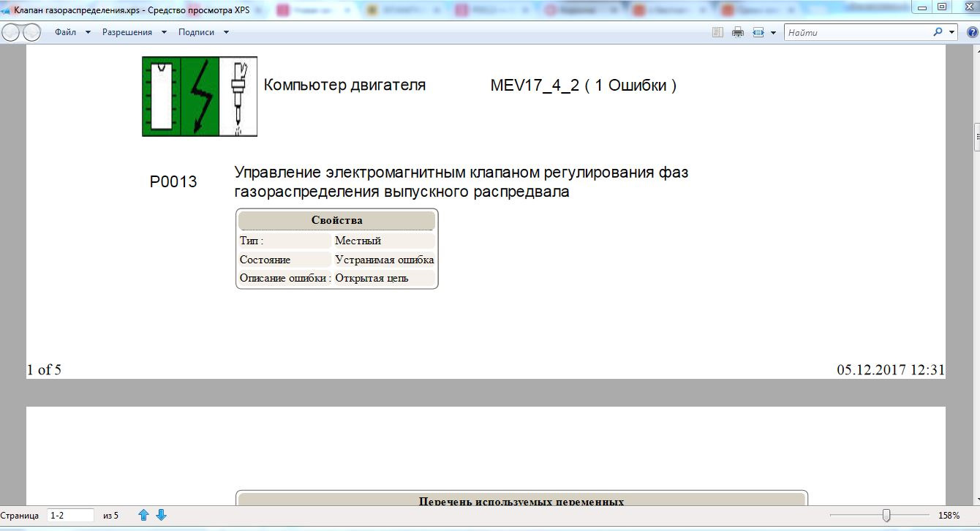Click the 'Открытая цепь' value cell
This screenshot has height=531, width=980.
[385, 278]
